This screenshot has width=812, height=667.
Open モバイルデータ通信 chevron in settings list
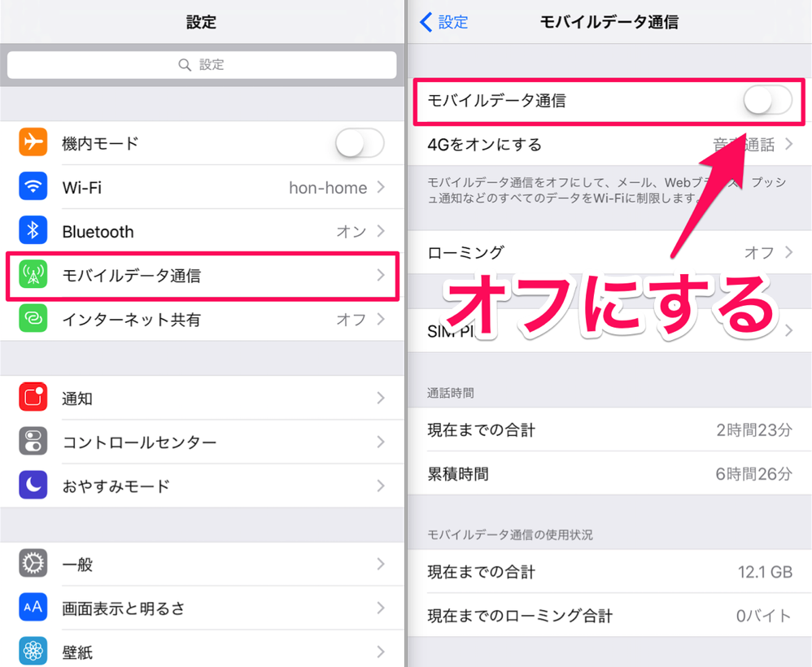click(x=381, y=275)
